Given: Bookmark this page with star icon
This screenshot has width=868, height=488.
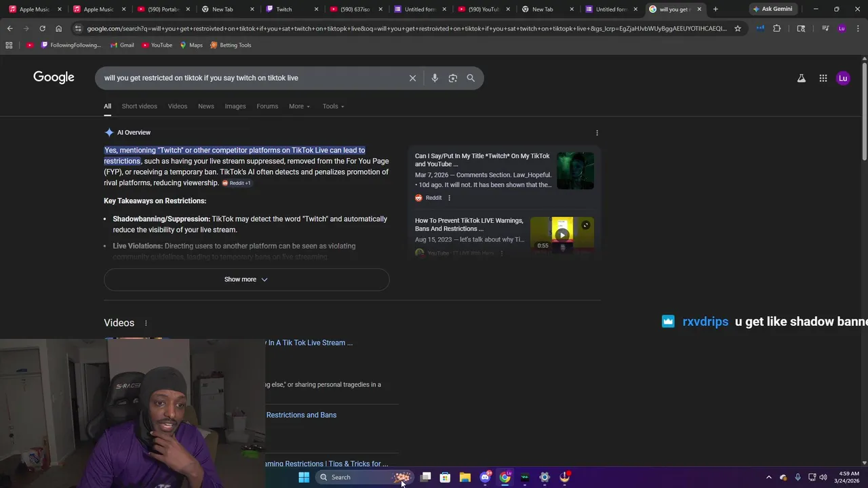Looking at the screenshot, I should (738, 28).
